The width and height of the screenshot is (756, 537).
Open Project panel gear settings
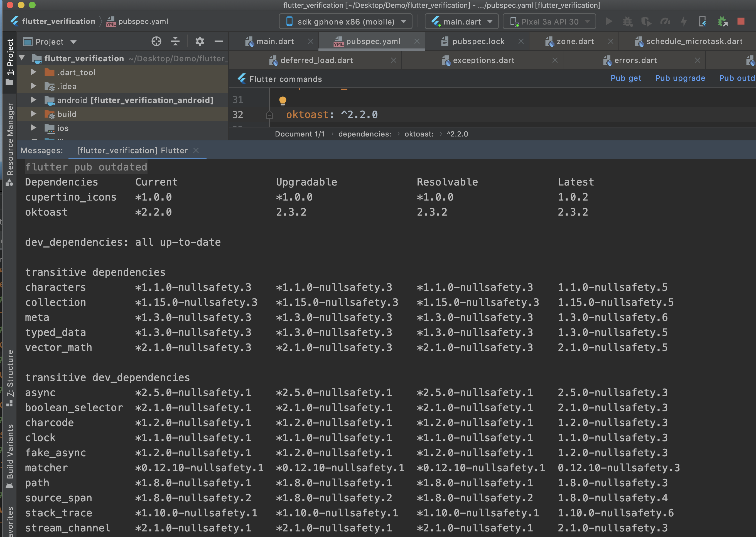(x=200, y=41)
